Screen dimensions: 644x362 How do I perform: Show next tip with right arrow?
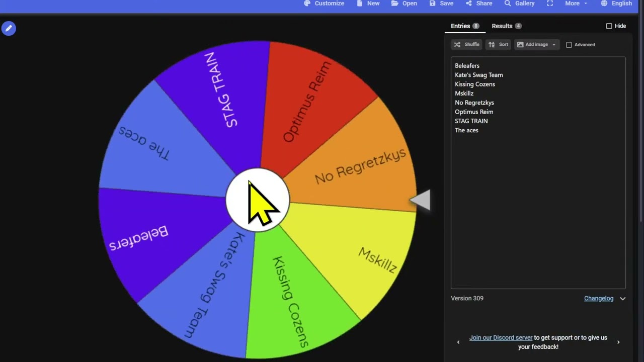point(618,342)
